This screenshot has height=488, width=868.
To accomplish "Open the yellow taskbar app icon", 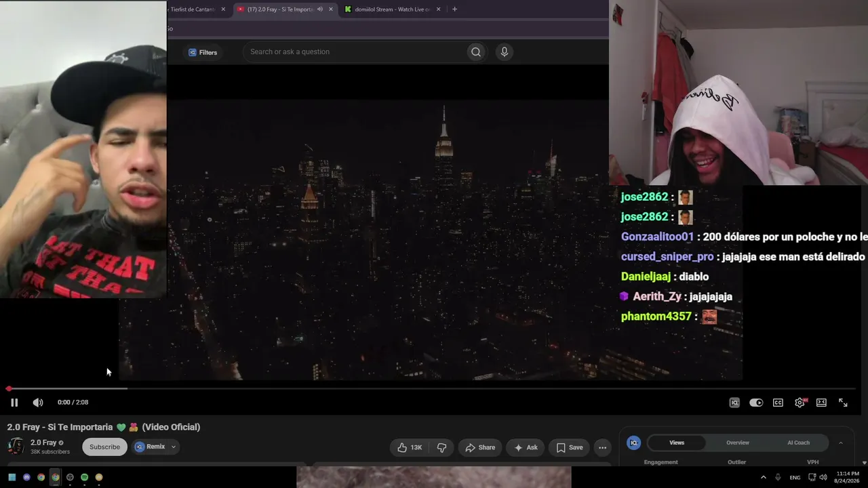I will tap(99, 477).
